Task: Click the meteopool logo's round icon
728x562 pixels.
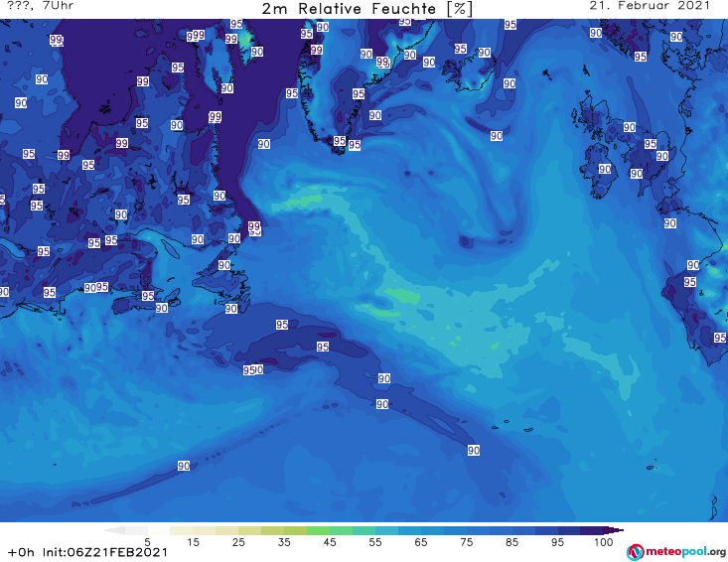Action: click(635, 552)
